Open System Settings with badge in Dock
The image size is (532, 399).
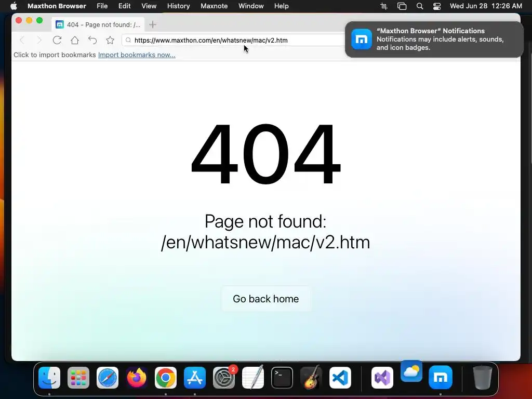coord(224,378)
